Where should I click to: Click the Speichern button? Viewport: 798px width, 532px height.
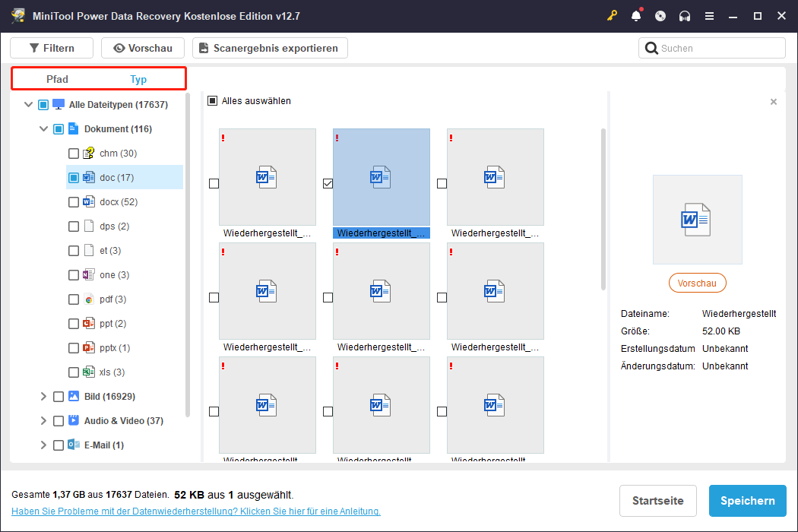(x=747, y=500)
